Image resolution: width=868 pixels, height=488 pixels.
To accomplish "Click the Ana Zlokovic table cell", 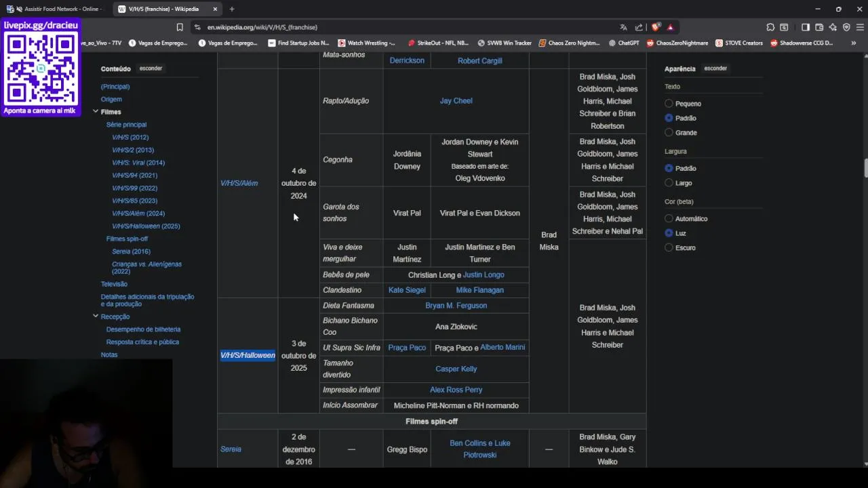I will [456, 327].
